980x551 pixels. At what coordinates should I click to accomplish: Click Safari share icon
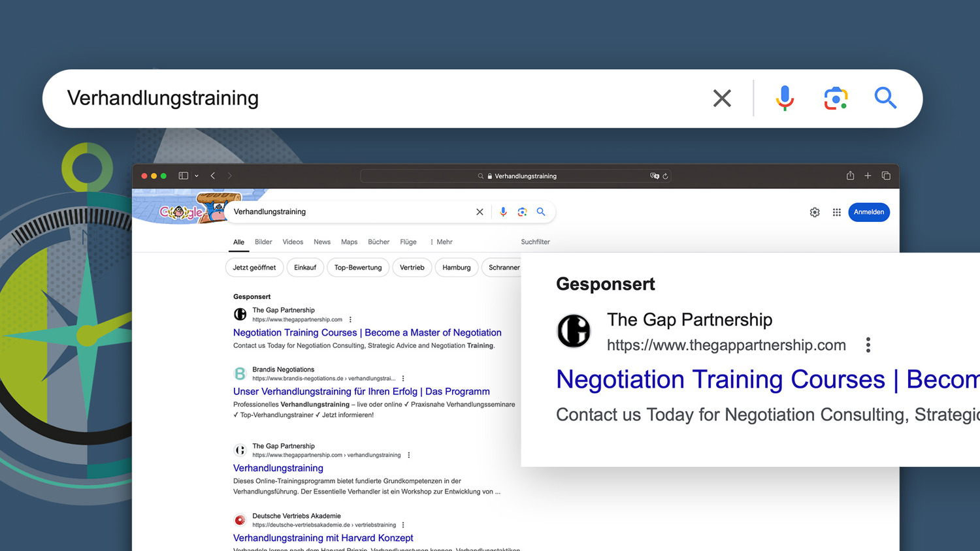coord(850,176)
